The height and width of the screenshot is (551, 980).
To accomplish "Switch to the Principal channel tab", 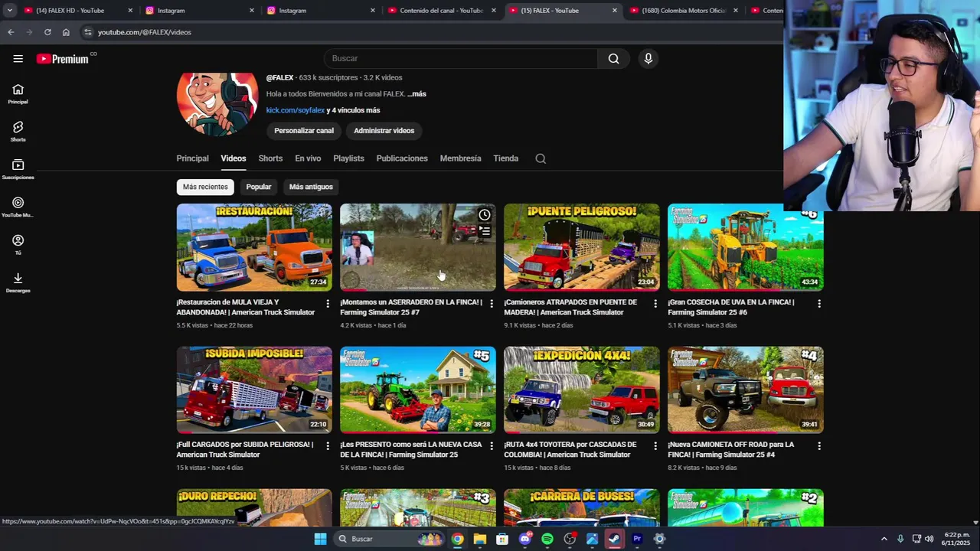I will [192, 158].
